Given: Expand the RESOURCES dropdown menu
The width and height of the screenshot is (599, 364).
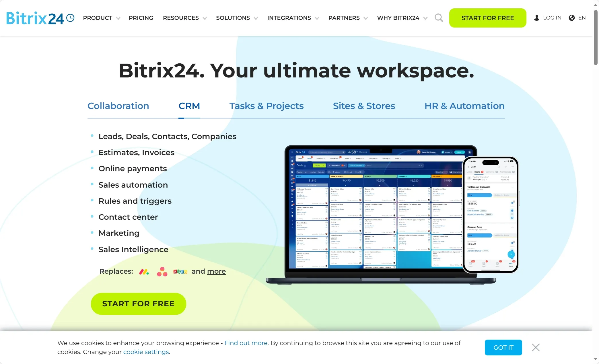Looking at the screenshot, I should pos(184,17).
